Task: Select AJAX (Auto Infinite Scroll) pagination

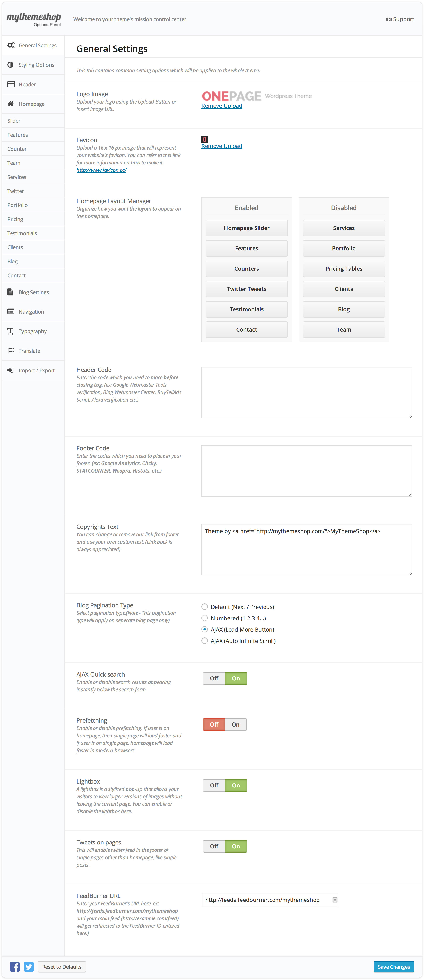Action: pyautogui.click(x=205, y=641)
